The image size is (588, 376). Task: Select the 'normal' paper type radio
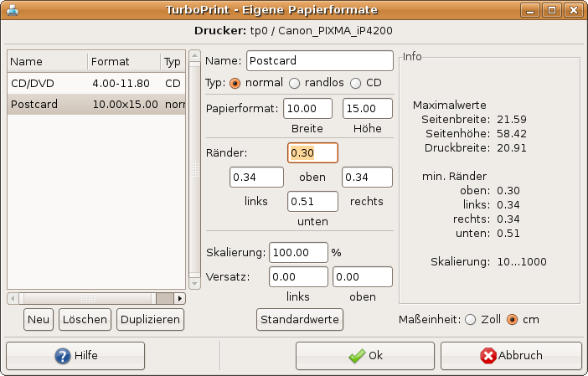click(x=235, y=83)
